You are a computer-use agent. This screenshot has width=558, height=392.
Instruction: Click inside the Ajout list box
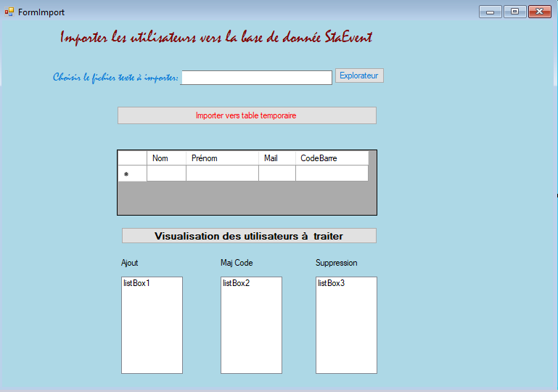coord(152,325)
